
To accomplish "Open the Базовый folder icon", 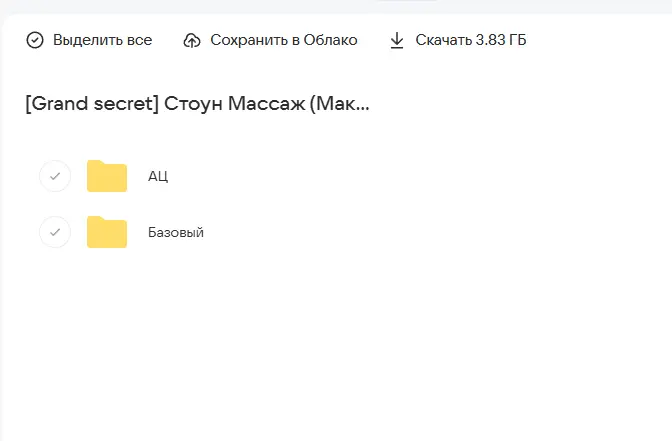I will coord(107,232).
